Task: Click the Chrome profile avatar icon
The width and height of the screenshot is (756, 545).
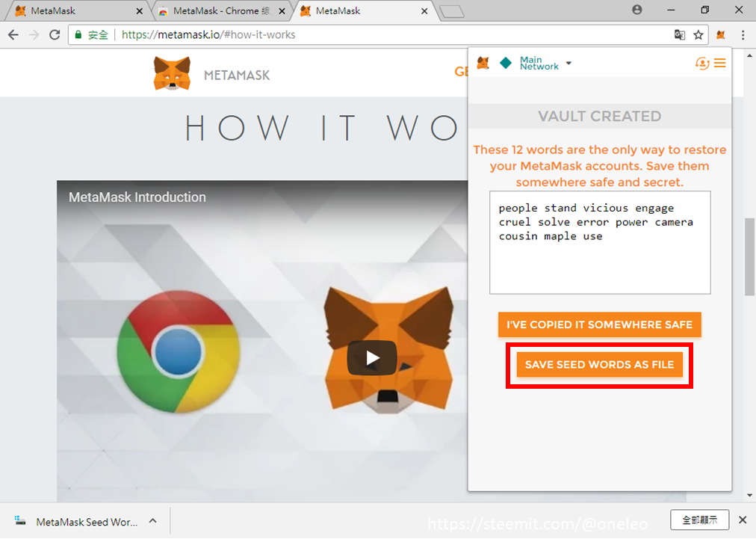Action: coord(637,10)
